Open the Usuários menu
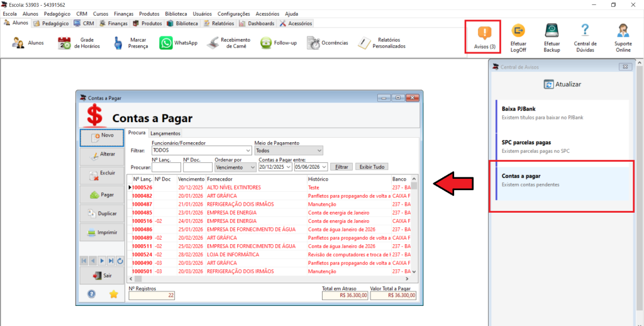The height and width of the screenshot is (326, 644). click(202, 14)
